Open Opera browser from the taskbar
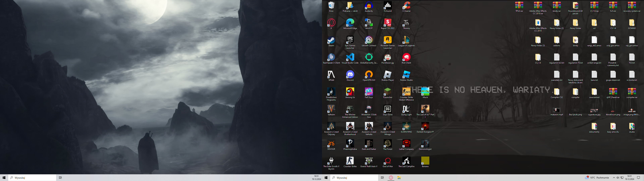 click(391, 178)
